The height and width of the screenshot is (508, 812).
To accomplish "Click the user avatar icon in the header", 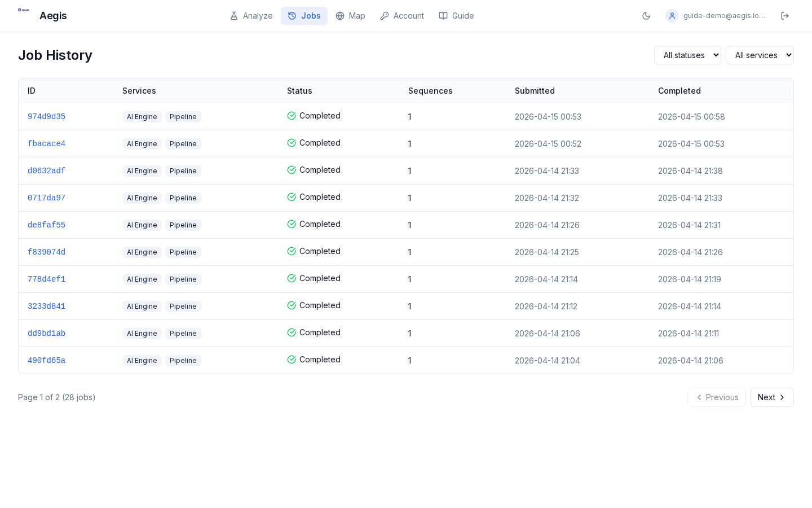I will (x=672, y=16).
